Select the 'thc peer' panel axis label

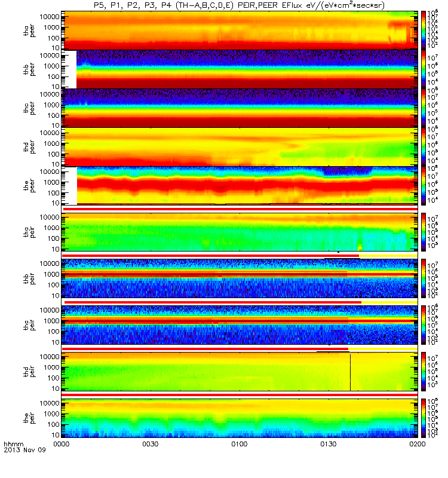pyautogui.click(x=29, y=108)
